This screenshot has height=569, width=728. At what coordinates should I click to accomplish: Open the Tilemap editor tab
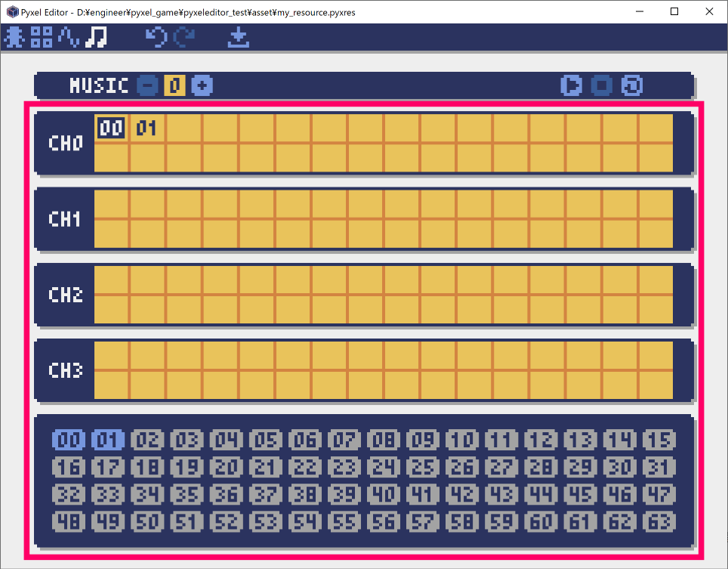coord(42,37)
